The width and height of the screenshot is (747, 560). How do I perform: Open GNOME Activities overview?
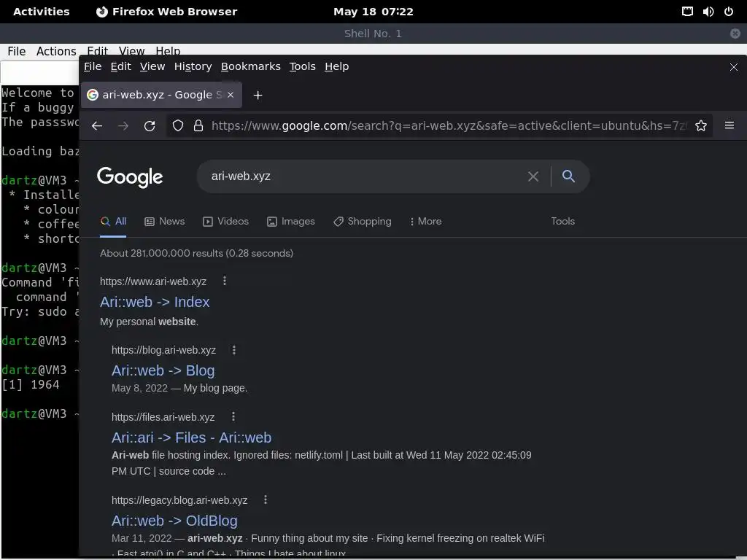42,12
